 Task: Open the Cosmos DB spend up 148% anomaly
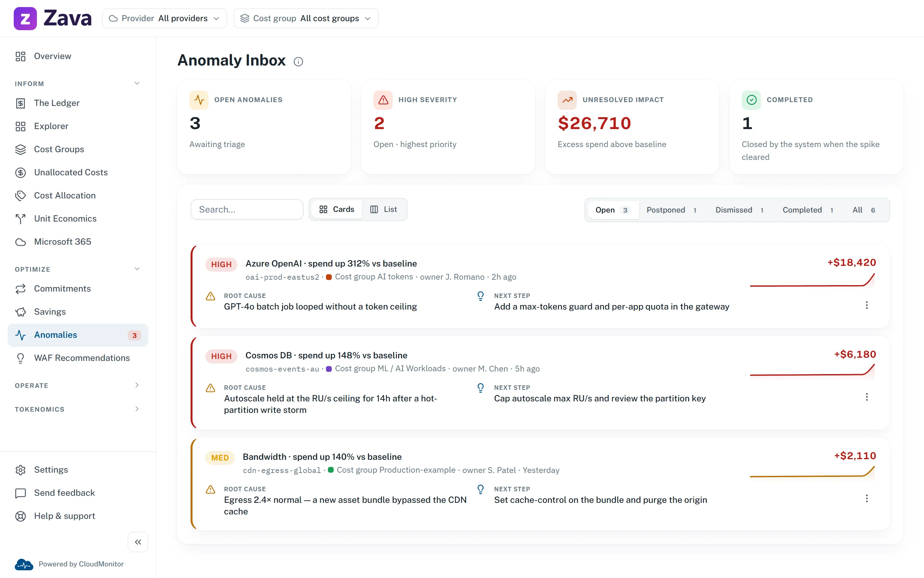[326, 355]
